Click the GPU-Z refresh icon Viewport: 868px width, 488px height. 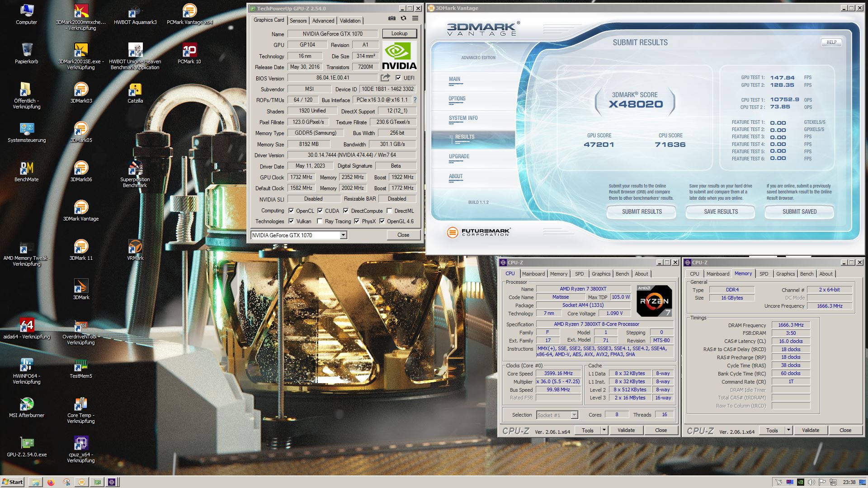coord(403,19)
